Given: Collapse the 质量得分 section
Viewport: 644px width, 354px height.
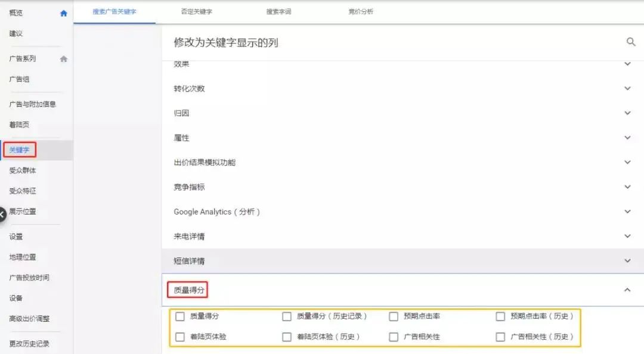Looking at the screenshot, I should 627,289.
